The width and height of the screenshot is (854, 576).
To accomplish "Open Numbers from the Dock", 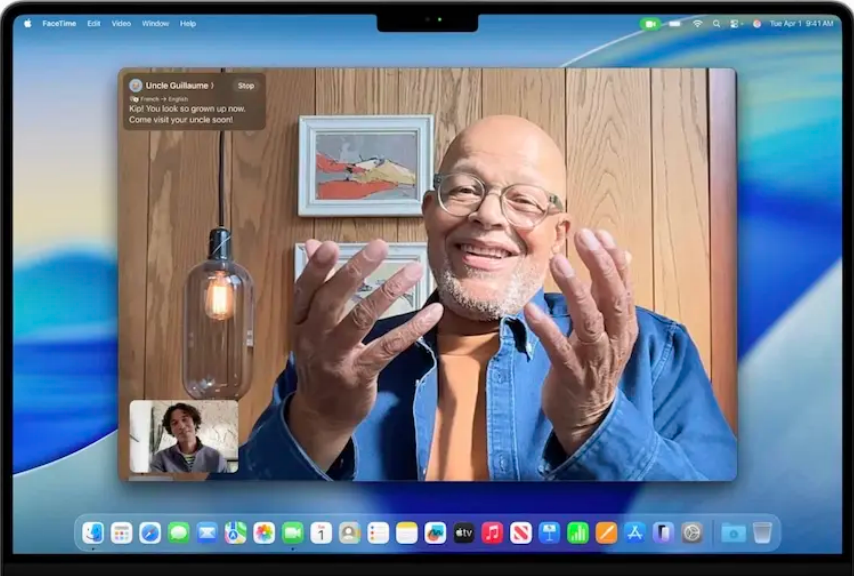I will pyautogui.click(x=578, y=532).
